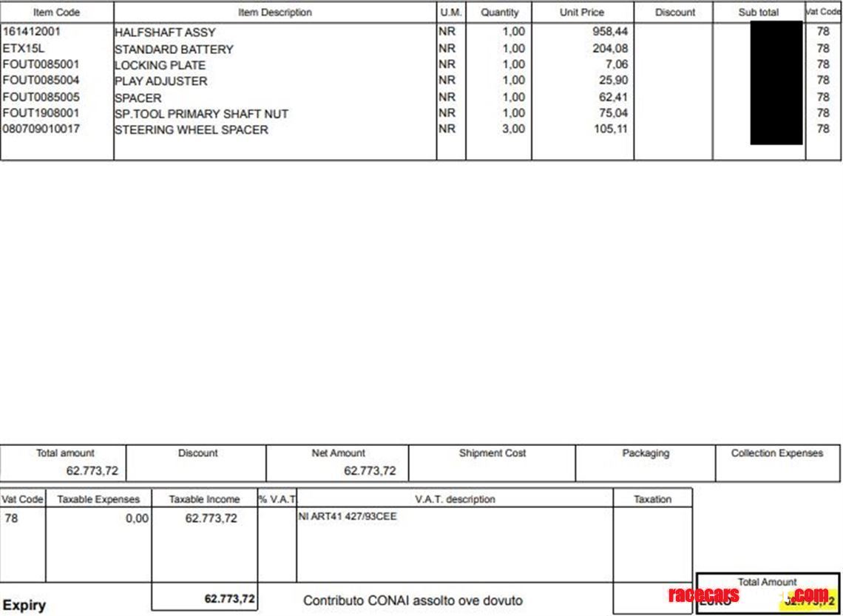Click the STEERING WHEEL SPACER description
This screenshot has width=843, height=616.
coord(191,130)
